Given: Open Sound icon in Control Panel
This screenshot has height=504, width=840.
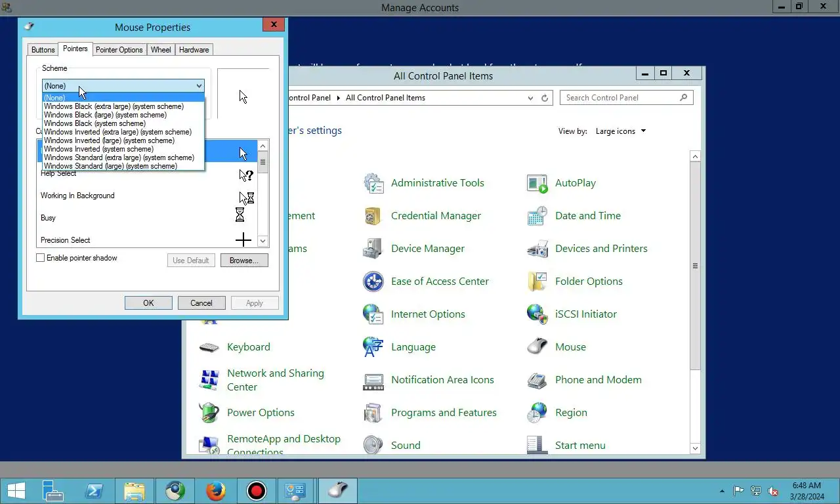Looking at the screenshot, I should pos(373,445).
